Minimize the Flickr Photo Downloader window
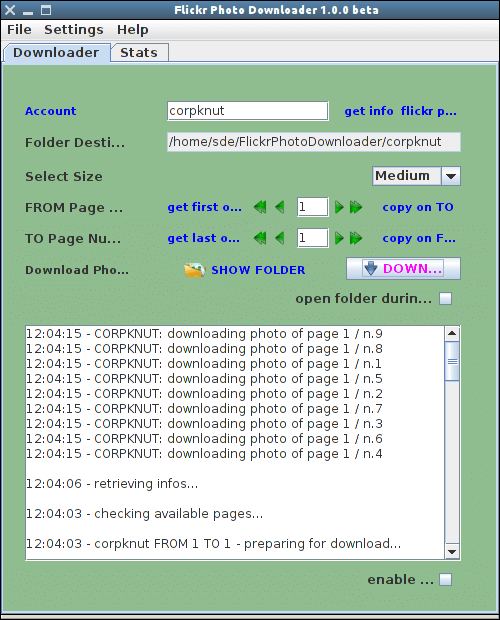The image size is (500, 620). [x=28, y=11]
